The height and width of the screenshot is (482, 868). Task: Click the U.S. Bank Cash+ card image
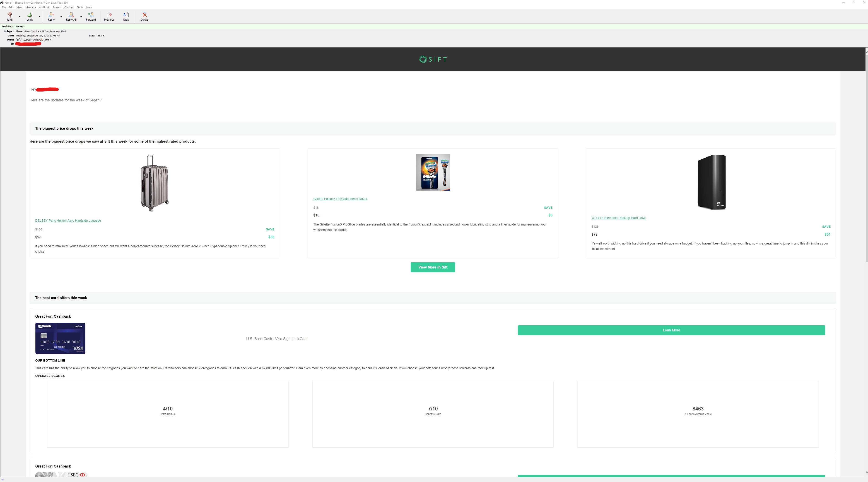(60, 338)
